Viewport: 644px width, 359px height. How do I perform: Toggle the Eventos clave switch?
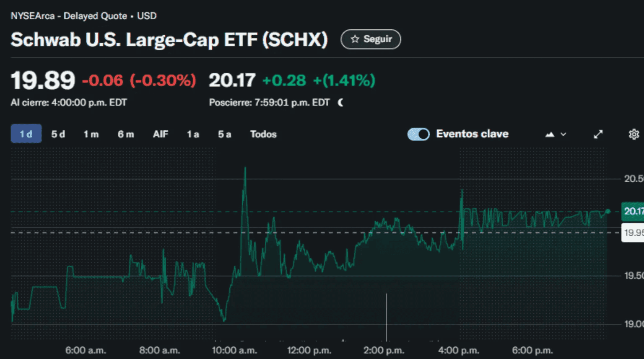tap(418, 134)
